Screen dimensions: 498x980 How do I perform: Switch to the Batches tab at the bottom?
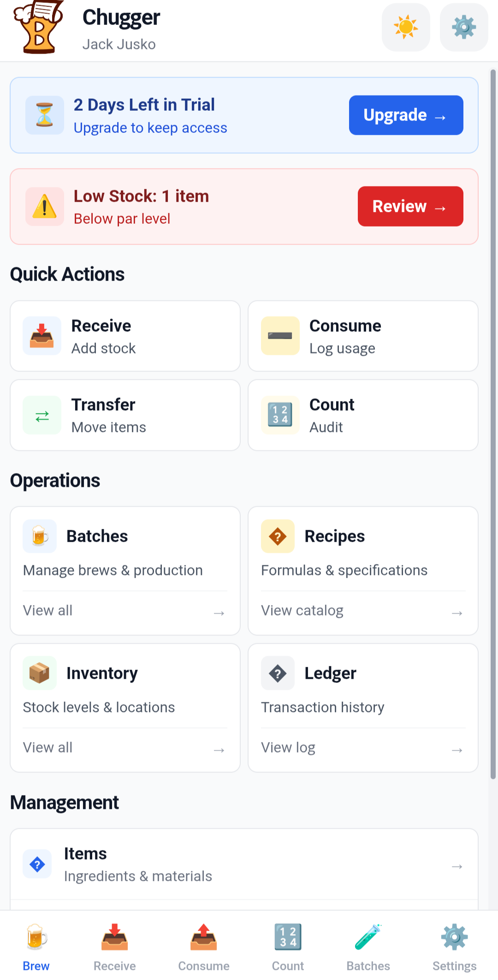tap(368, 944)
